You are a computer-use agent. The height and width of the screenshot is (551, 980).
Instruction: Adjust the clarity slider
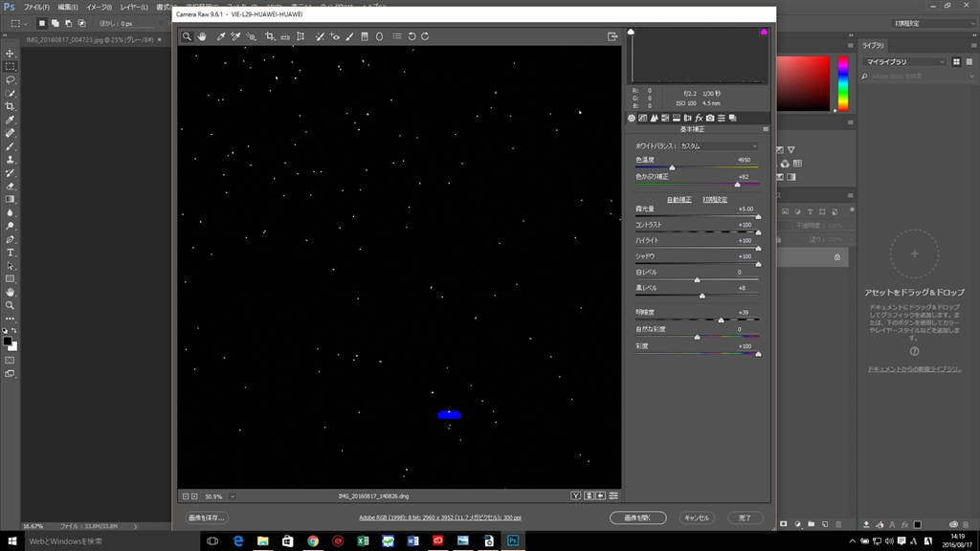(x=722, y=320)
